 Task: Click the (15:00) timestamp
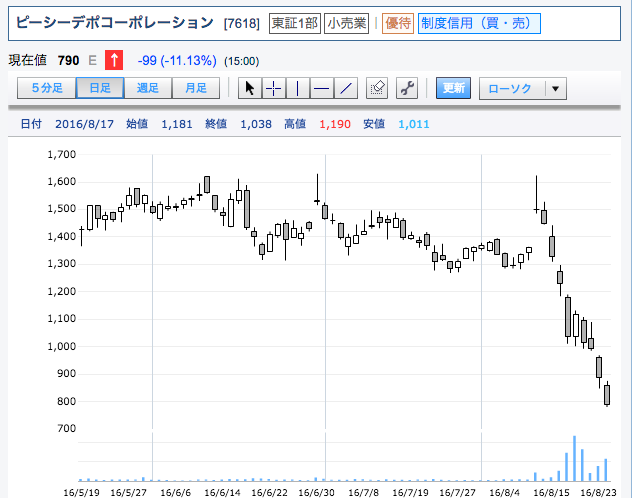click(241, 62)
